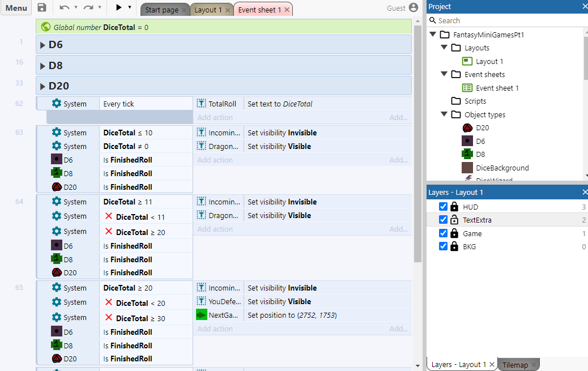Screen dimensions: 588x371
Task: Click the globe icon beside DiceTotal variable
Action: tap(46, 27)
